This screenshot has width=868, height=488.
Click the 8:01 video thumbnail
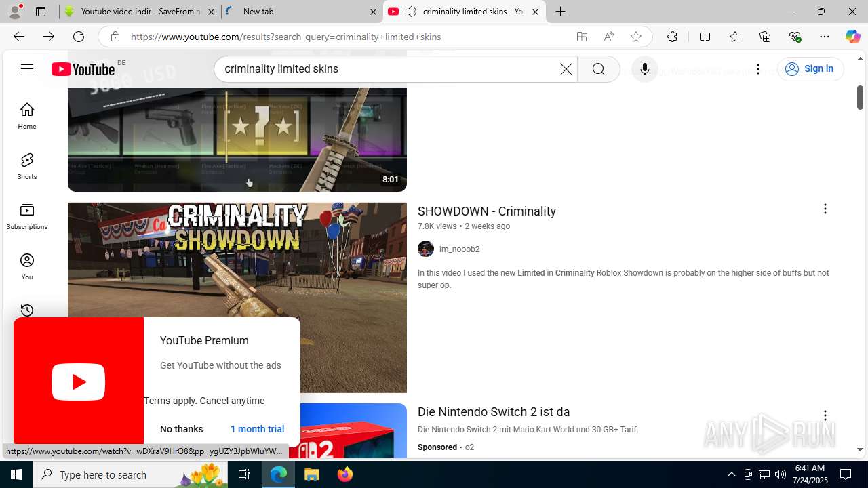coord(237,140)
